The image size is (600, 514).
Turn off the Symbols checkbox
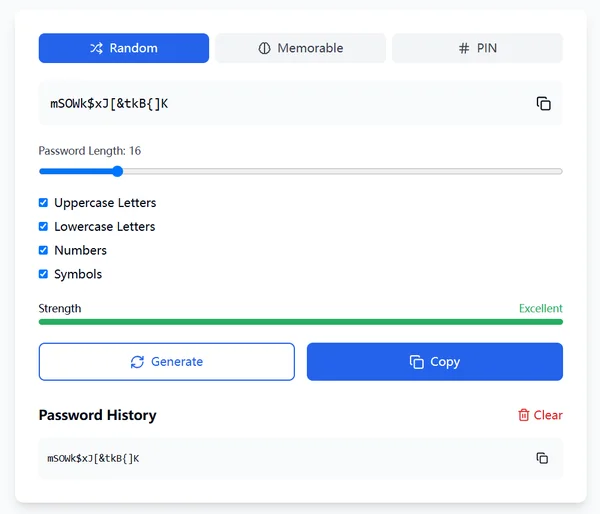click(x=43, y=274)
